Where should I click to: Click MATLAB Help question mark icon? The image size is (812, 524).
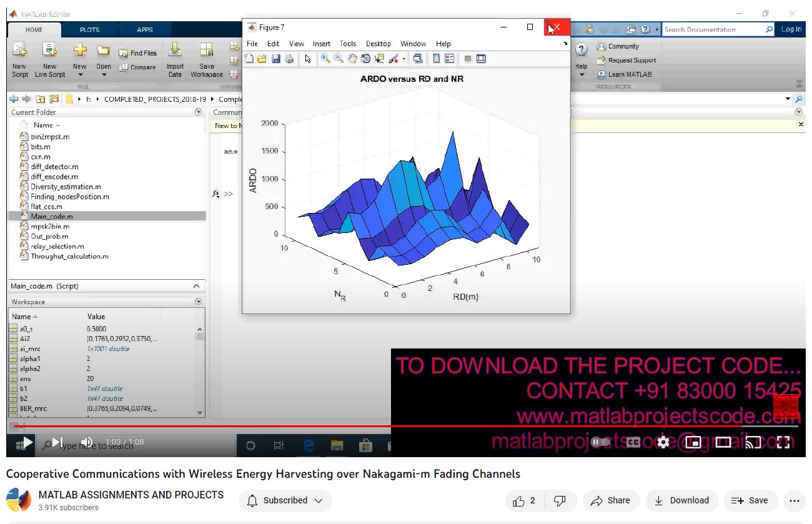[x=581, y=50]
